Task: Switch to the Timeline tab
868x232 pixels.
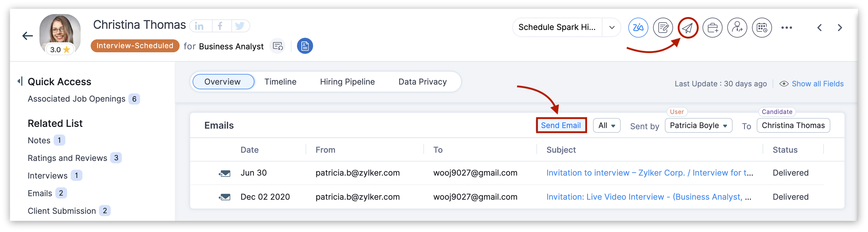Action: pyautogui.click(x=280, y=82)
